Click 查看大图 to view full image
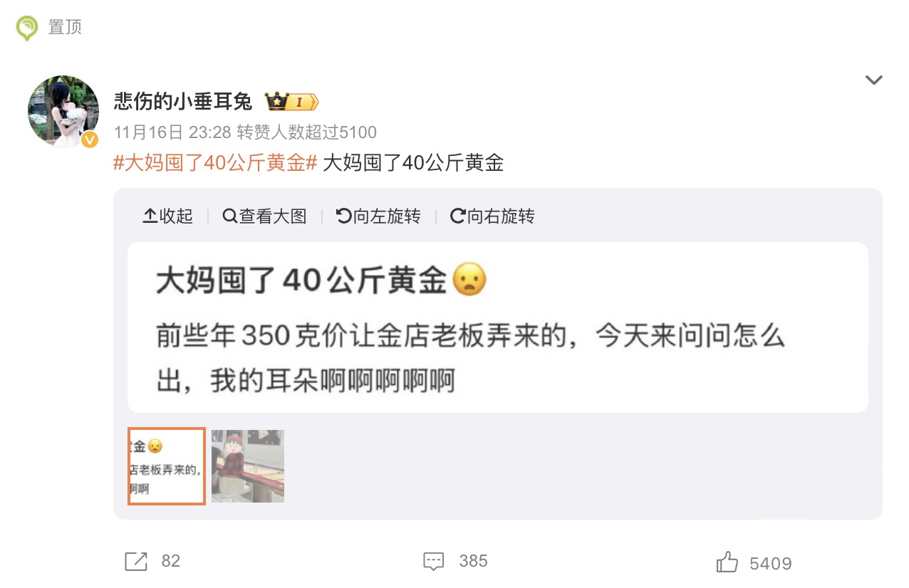The height and width of the screenshot is (588, 909). tap(264, 216)
